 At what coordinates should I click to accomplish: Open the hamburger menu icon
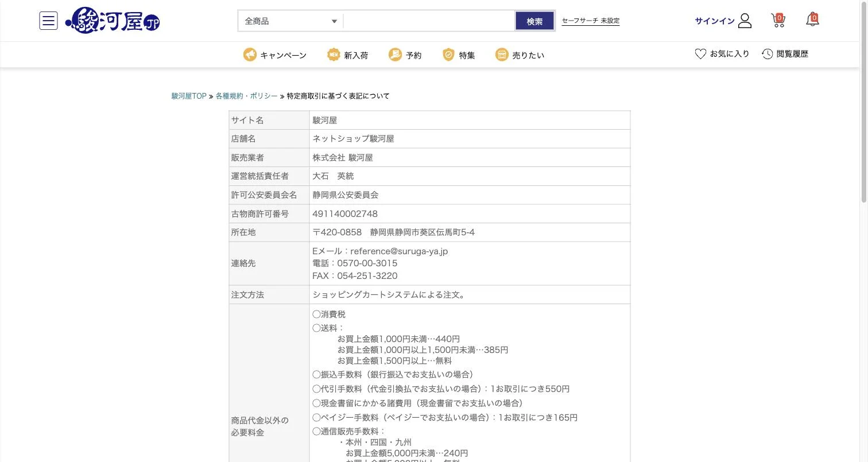pos(48,21)
